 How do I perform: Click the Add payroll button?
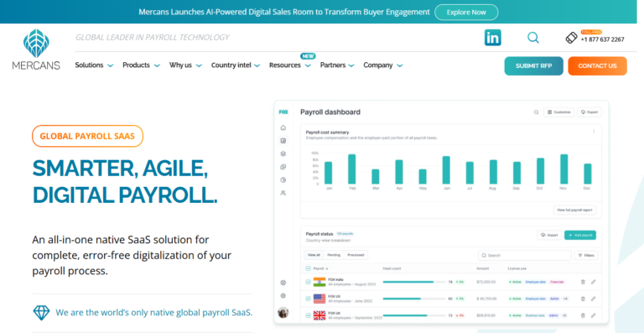pyautogui.click(x=580, y=235)
